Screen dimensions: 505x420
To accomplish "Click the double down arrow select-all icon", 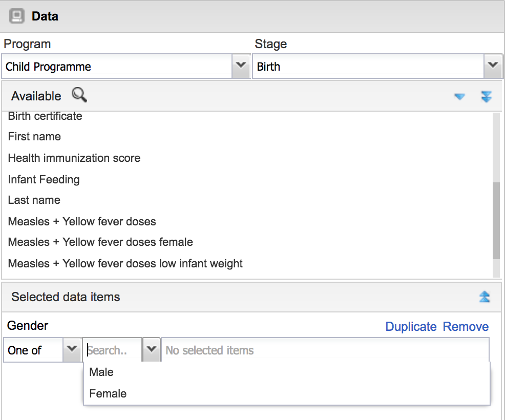I will pyautogui.click(x=486, y=96).
